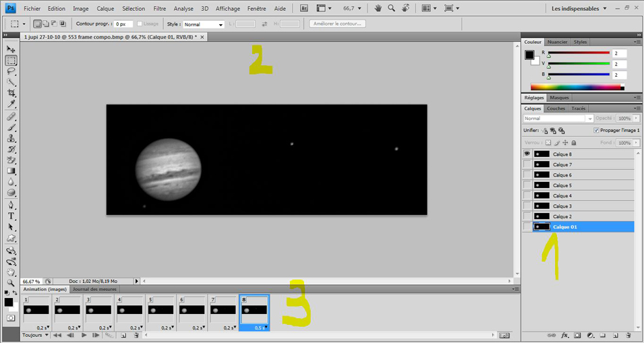Select the Eraser tool

pos(11,160)
